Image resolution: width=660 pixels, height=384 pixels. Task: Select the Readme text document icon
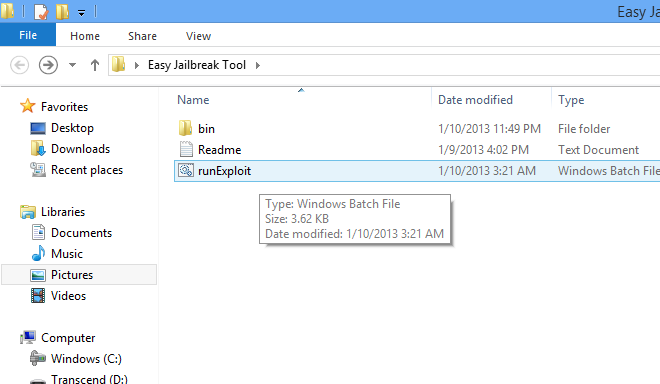pyautogui.click(x=186, y=149)
